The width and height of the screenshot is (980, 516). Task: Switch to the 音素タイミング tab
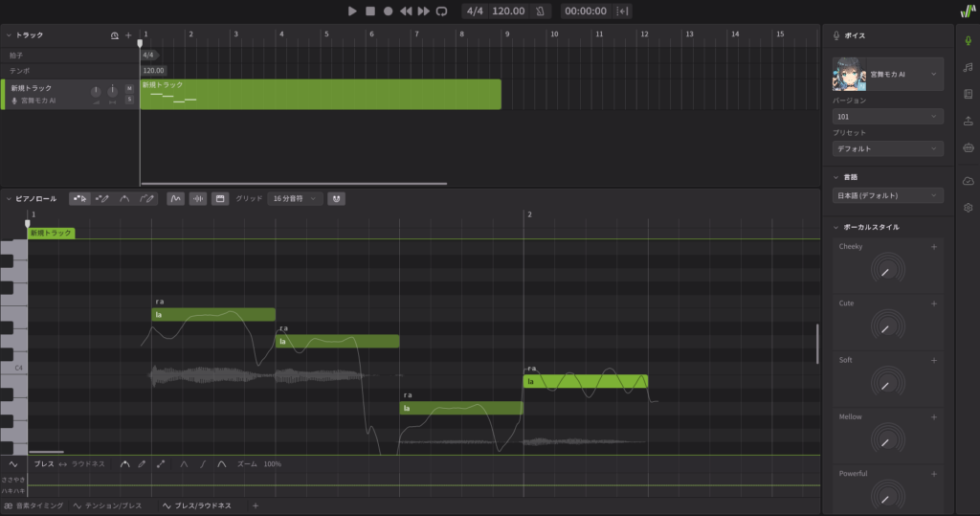[33, 505]
